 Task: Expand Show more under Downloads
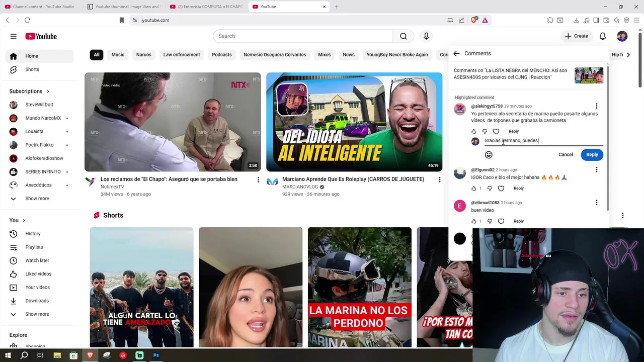pos(40,314)
